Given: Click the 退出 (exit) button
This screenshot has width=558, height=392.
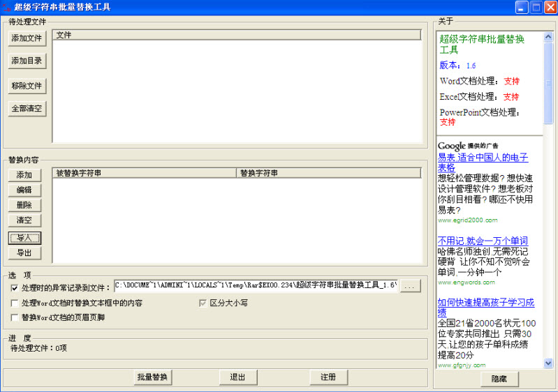Looking at the screenshot, I should coord(237,377).
